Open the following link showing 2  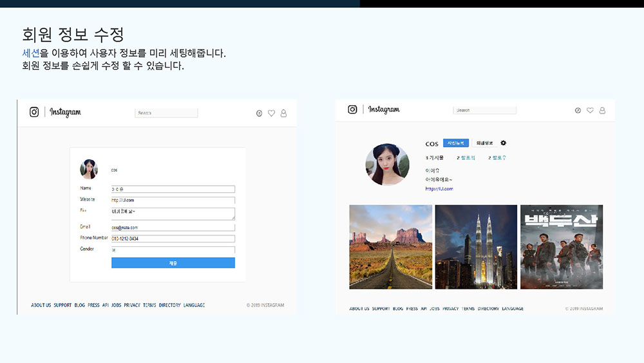(x=497, y=157)
